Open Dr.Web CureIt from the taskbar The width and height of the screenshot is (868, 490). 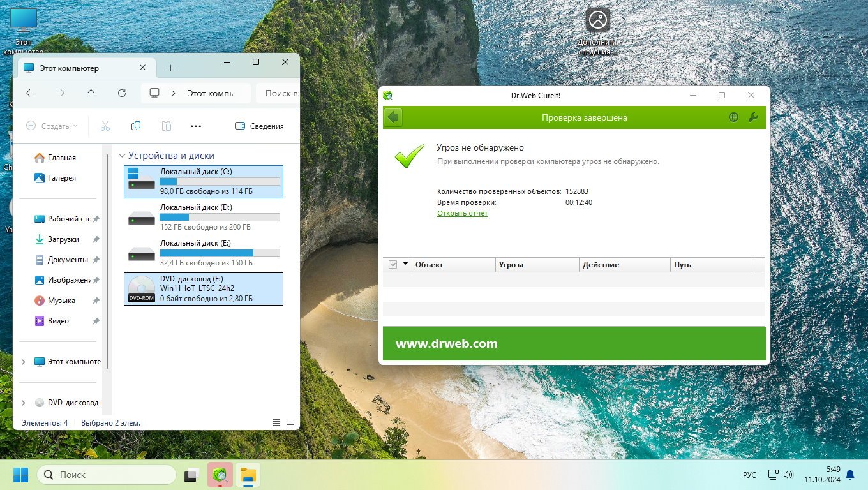point(220,475)
